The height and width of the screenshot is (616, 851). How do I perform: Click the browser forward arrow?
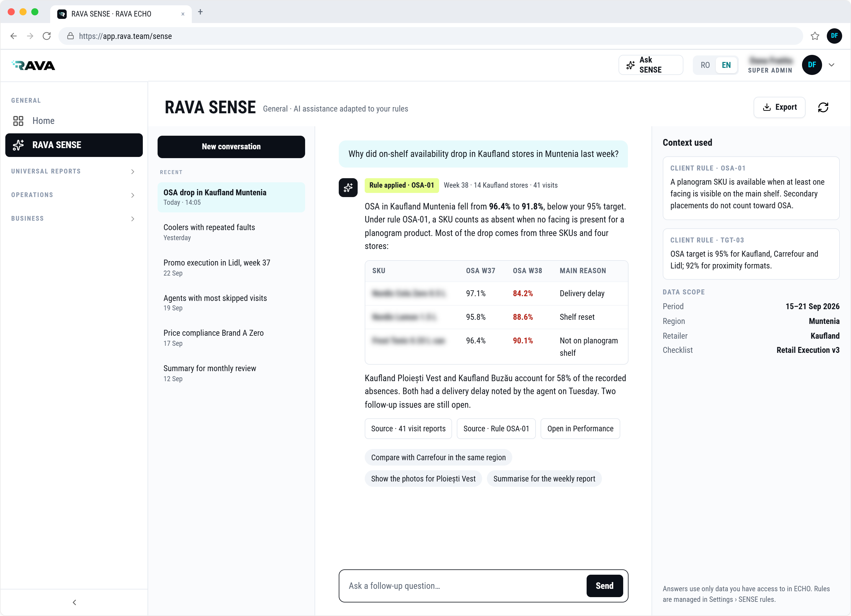(30, 36)
